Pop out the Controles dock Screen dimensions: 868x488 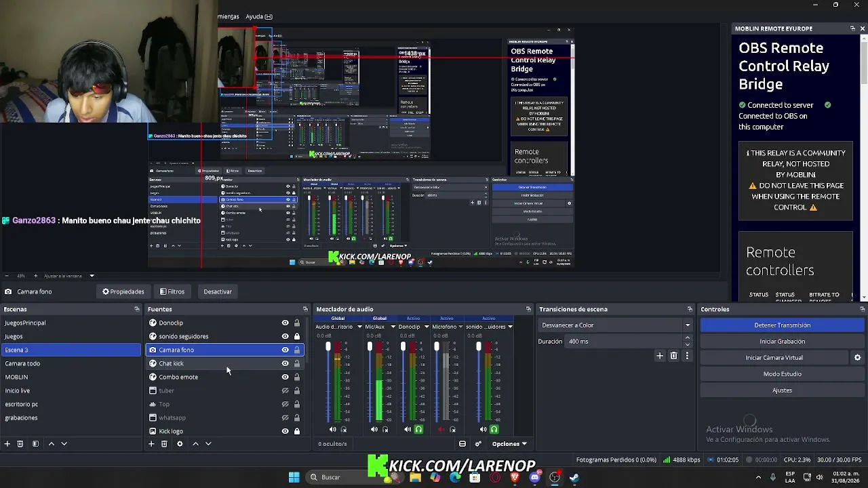(863, 309)
